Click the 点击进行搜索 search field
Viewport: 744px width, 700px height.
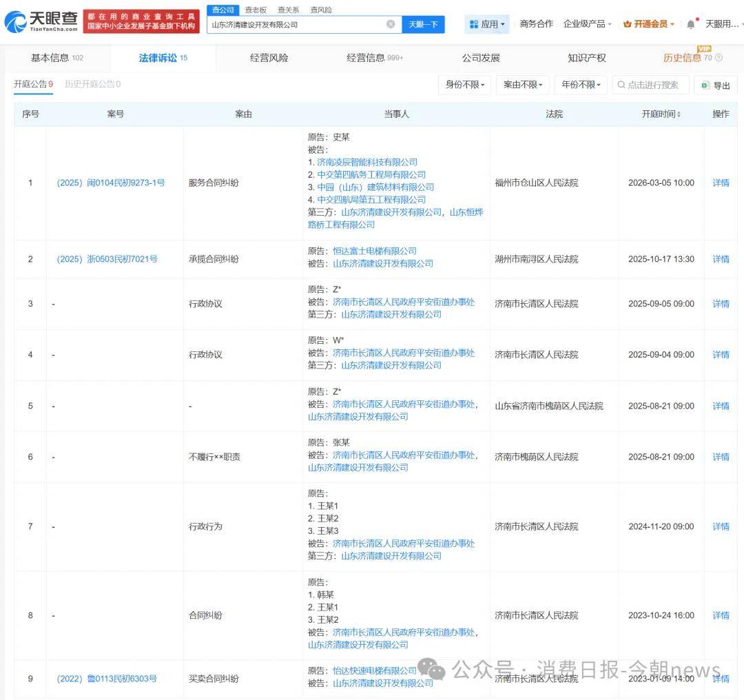650,85
